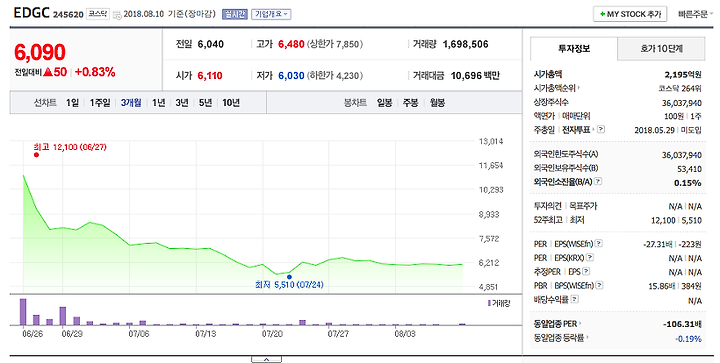Click 시가 value 6,110

pyautogui.click(x=210, y=76)
